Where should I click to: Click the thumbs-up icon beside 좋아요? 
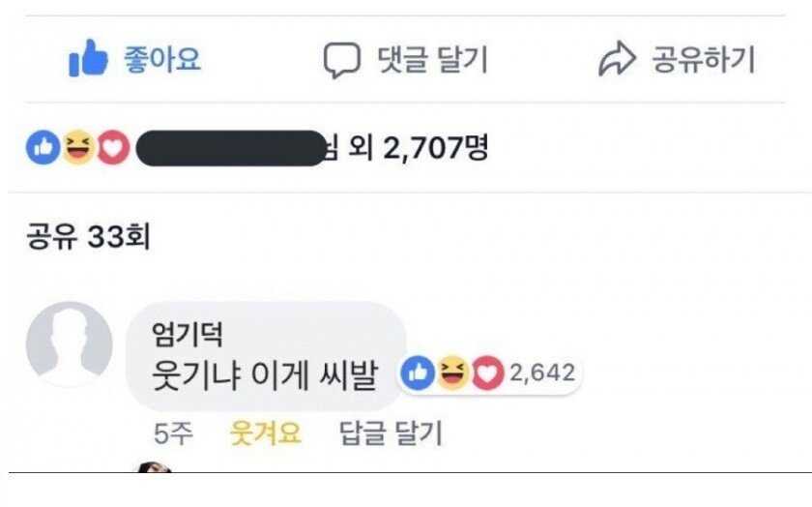point(87,61)
